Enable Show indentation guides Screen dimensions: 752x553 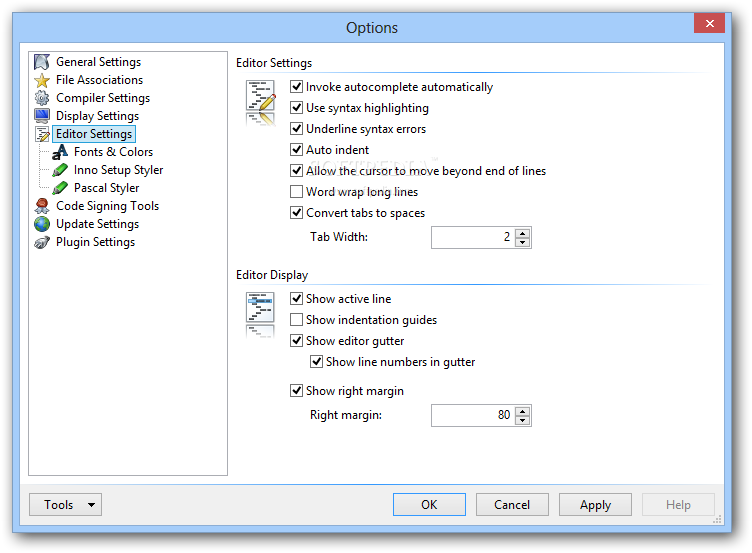pyautogui.click(x=296, y=320)
